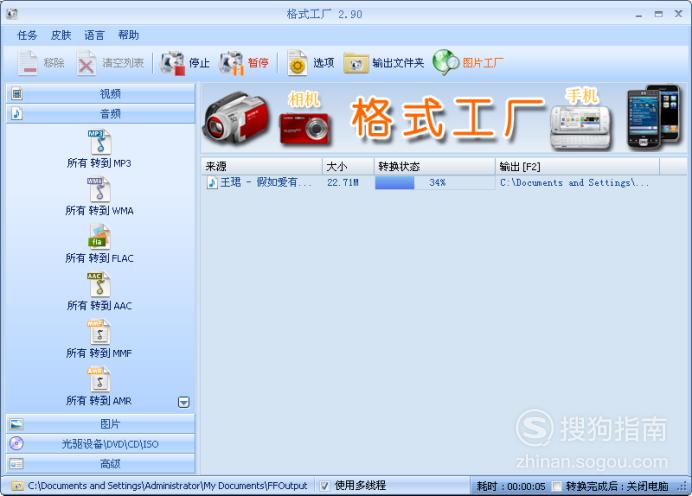Select the All to AAC icon
This screenshot has width=692, height=496.
coord(99,284)
